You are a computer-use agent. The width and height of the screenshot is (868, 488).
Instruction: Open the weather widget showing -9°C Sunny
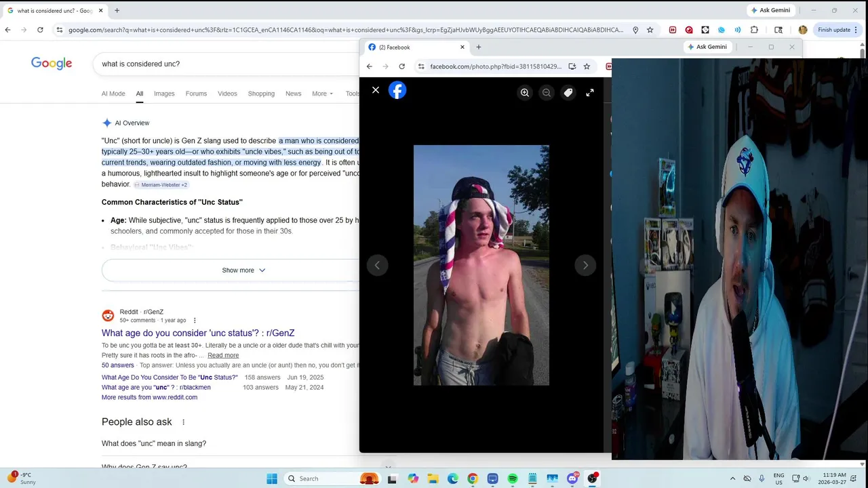point(20,479)
